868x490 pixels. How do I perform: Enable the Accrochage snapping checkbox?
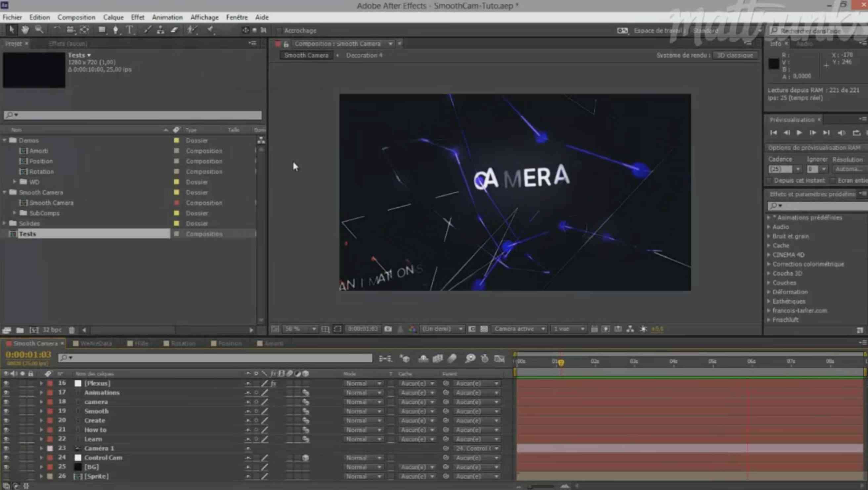tap(279, 31)
